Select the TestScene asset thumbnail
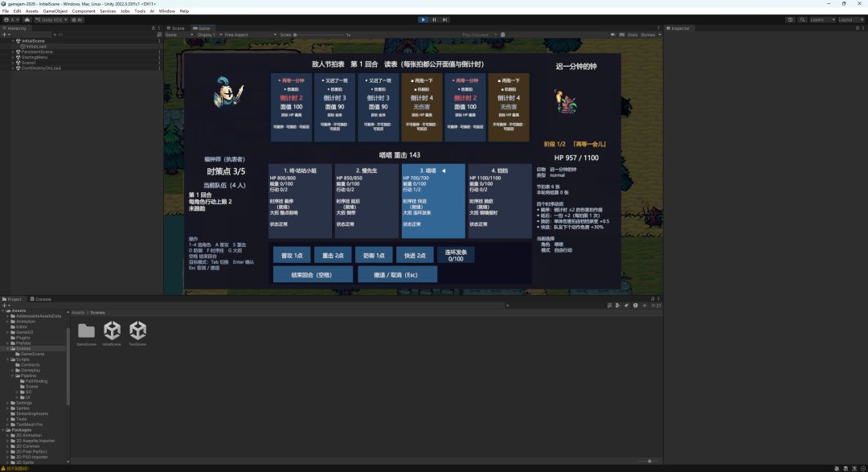 137,334
